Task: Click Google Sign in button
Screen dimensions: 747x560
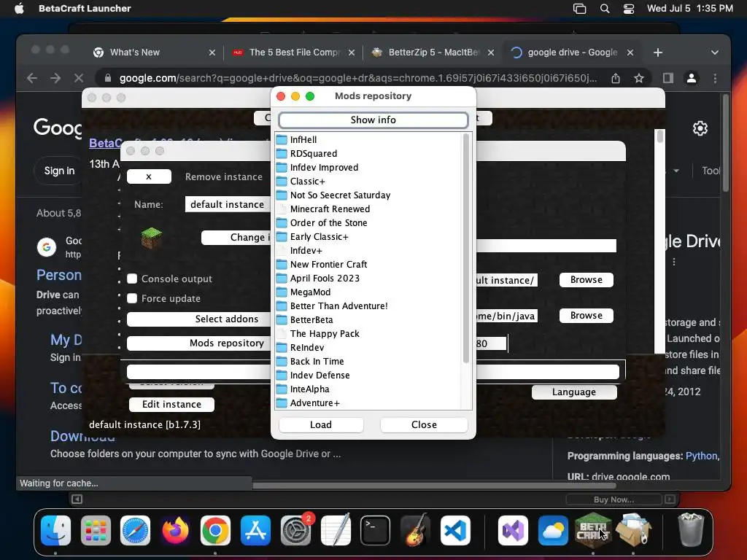Action: click(60, 171)
